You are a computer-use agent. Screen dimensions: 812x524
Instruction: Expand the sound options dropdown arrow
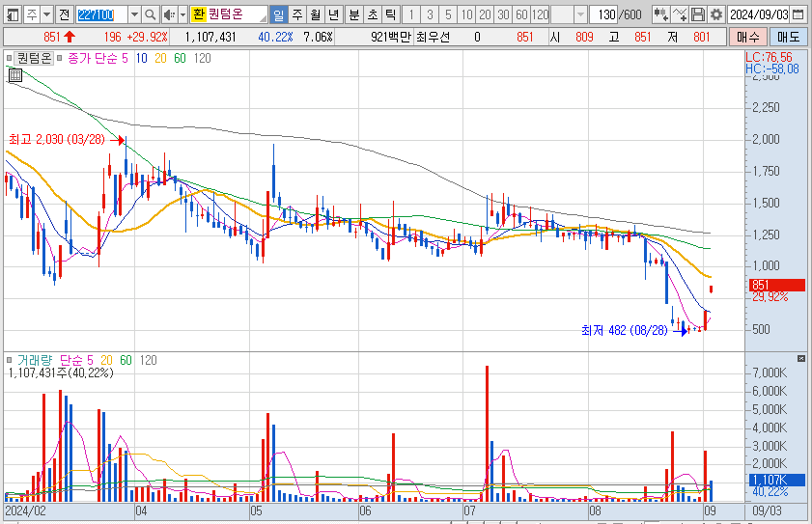point(182,14)
